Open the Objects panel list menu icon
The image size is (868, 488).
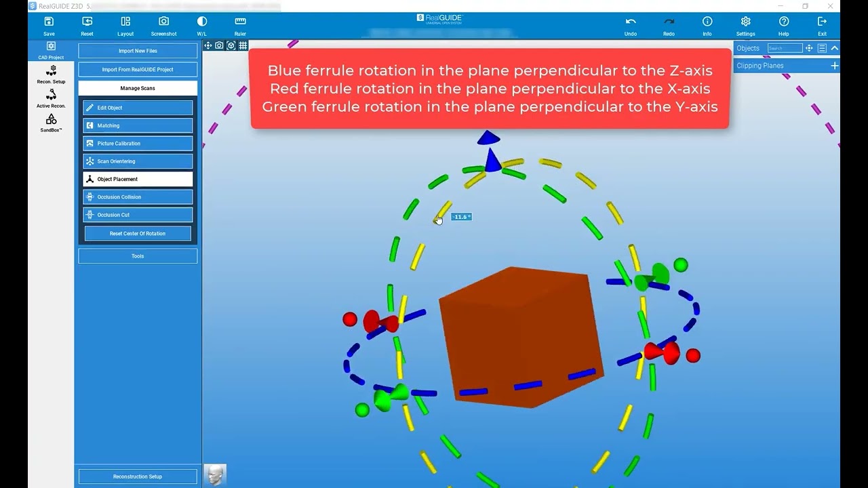tap(822, 48)
